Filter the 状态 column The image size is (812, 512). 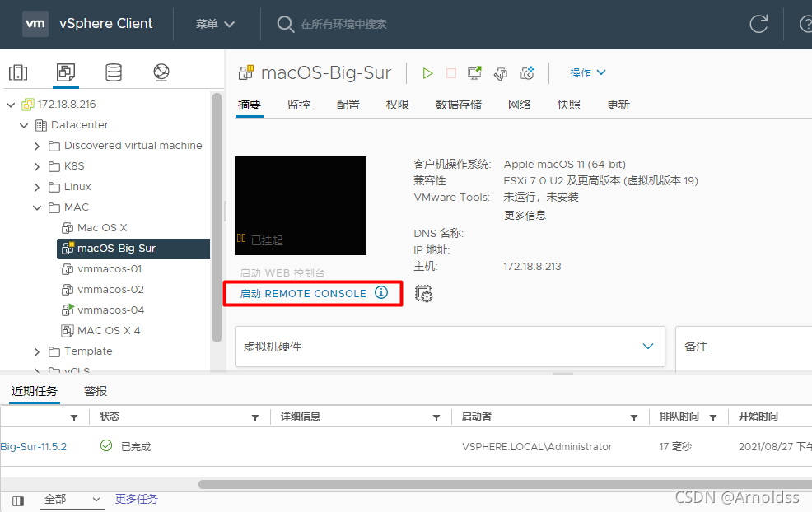pyautogui.click(x=255, y=418)
